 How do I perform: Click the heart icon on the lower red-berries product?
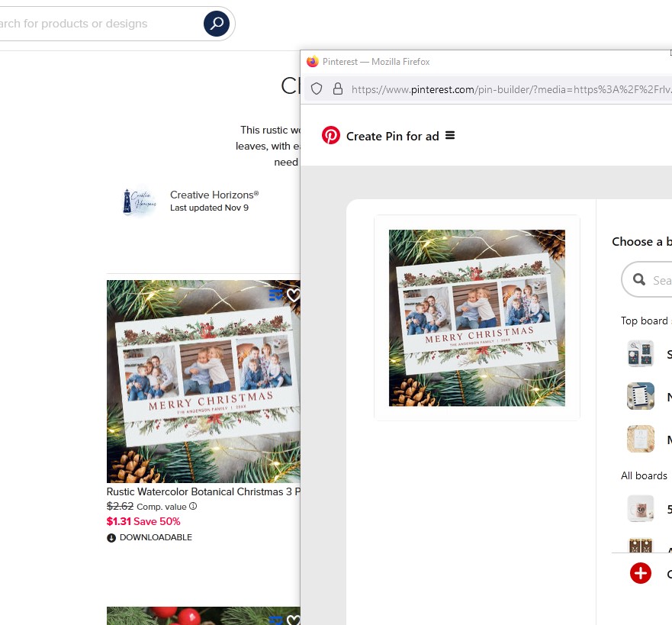(294, 620)
